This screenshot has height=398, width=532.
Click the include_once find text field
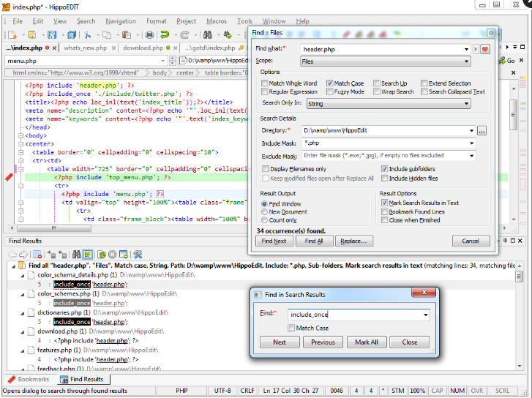(359, 315)
